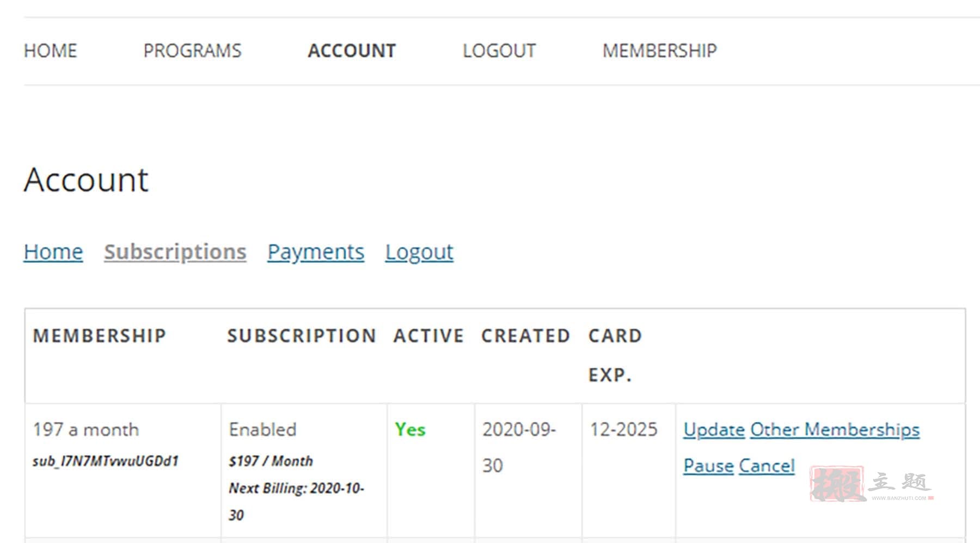This screenshot has height=543, width=980.
Task: Cancel the 197 a month subscription
Action: pos(767,466)
